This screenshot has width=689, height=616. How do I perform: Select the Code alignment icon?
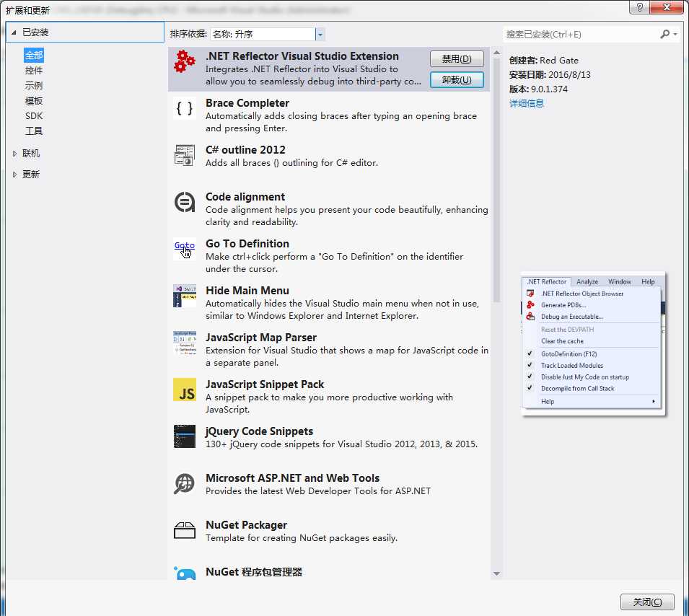(x=185, y=202)
